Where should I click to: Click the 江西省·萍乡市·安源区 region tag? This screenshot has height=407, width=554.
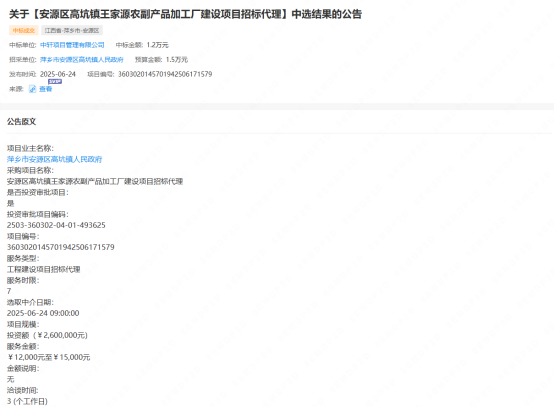(72, 30)
